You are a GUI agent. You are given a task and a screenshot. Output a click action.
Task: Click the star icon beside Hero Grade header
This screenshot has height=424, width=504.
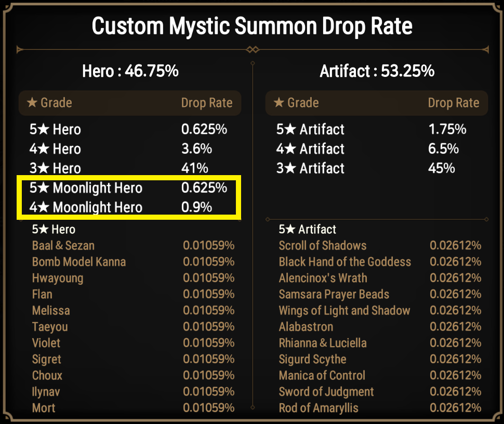coord(32,102)
